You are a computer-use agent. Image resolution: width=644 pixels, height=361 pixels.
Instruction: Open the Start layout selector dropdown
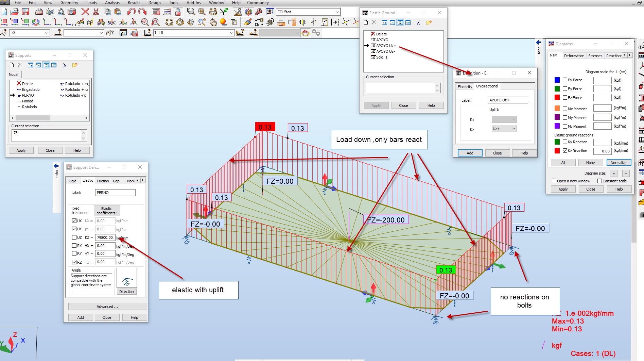(x=337, y=12)
